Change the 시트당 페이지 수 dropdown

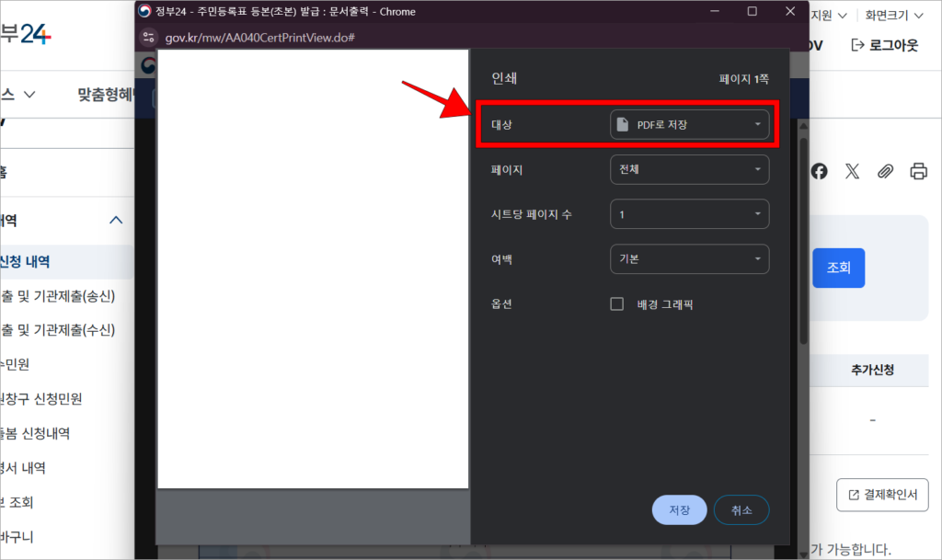point(689,213)
